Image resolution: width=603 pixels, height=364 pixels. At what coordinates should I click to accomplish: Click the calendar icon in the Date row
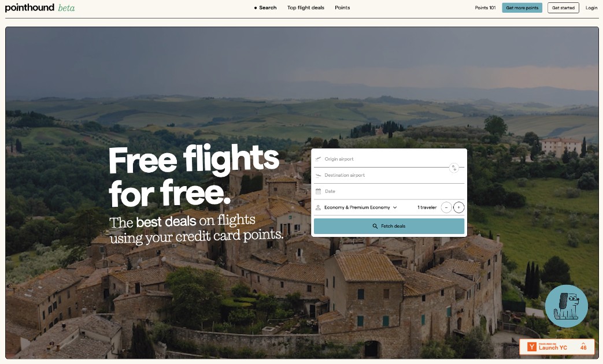[318, 191]
